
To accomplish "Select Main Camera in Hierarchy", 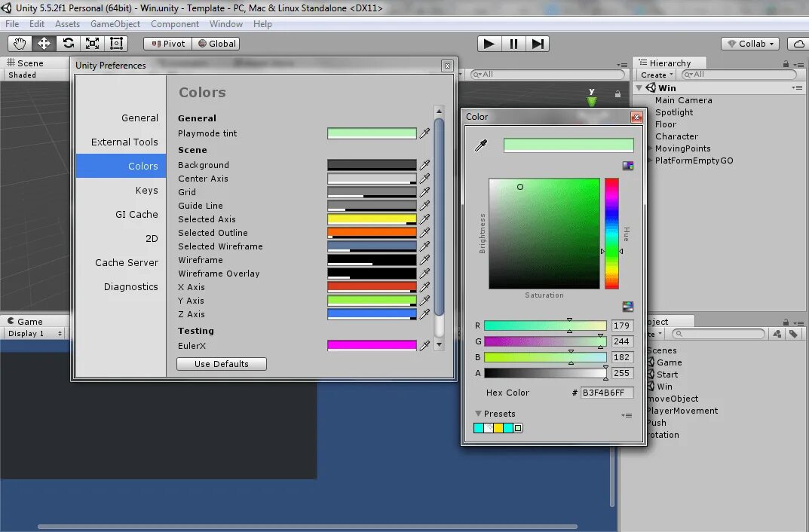I will pyautogui.click(x=683, y=100).
